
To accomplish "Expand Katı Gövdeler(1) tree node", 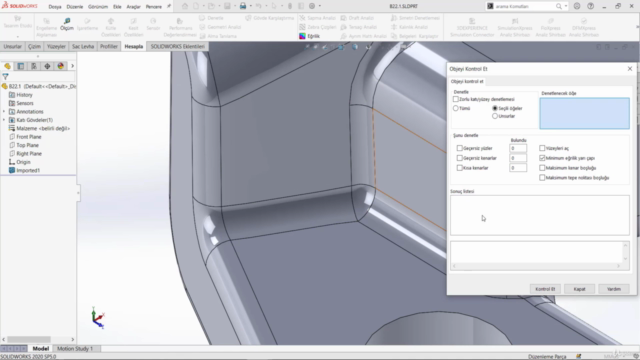I will pyautogui.click(x=4, y=120).
